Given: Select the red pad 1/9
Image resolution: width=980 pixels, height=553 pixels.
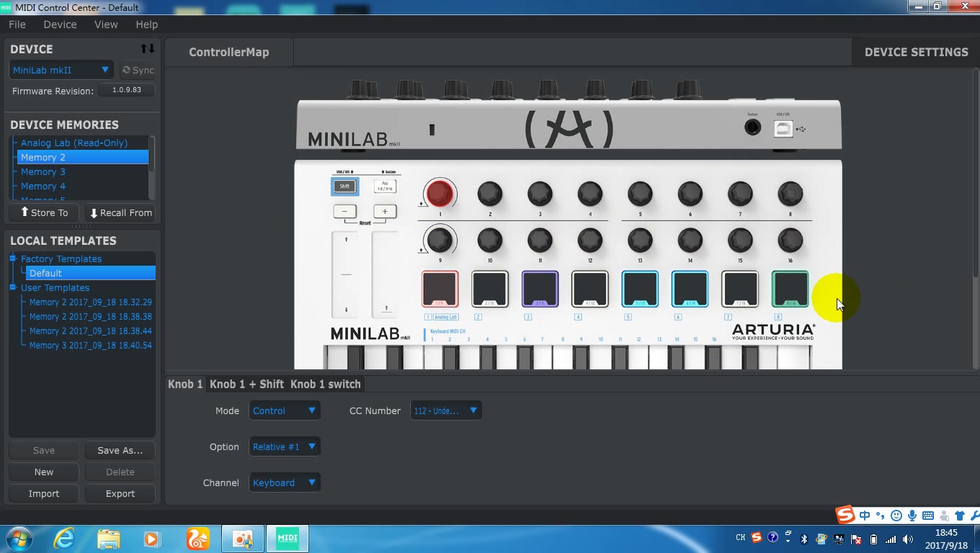Looking at the screenshot, I should coord(440,289).
